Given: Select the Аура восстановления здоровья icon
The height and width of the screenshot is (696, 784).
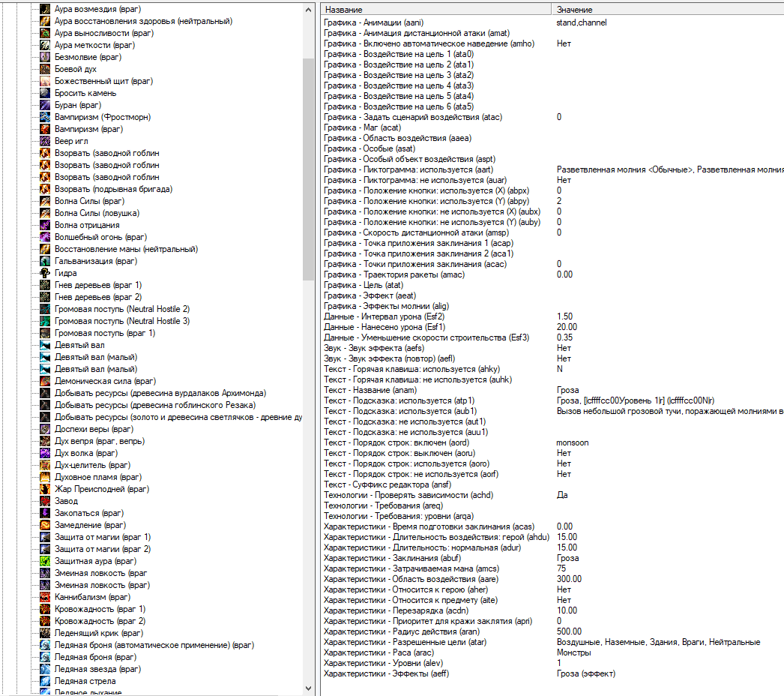Looking at the screenshot, I should [x=45, y=21].
